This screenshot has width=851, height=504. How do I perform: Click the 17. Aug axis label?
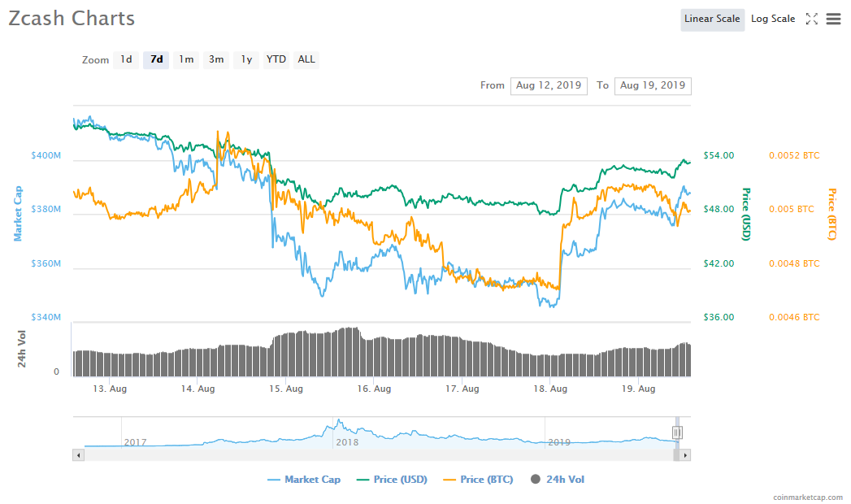462,389
